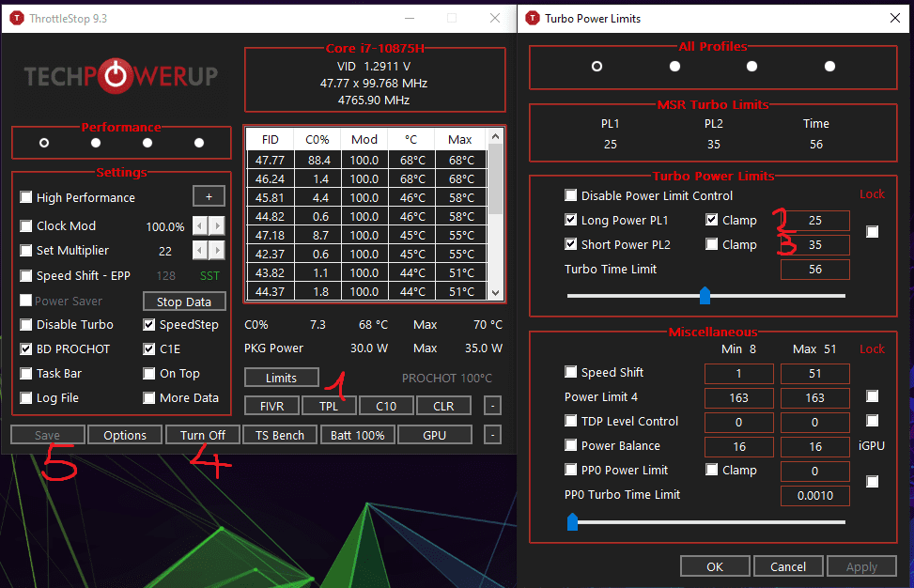Click the core table scrollbar up arrow

[495, 136]
